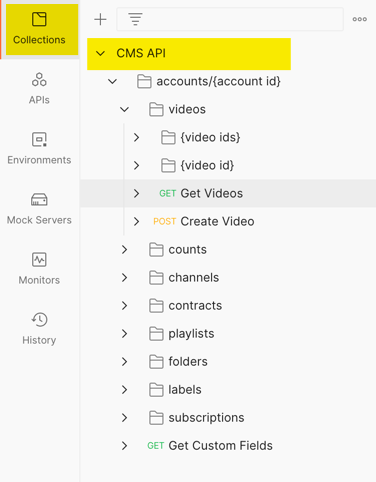The height and width of the screenshot is (482, 376).
Task: Select the videos folder label
Action: coord(187,109)
